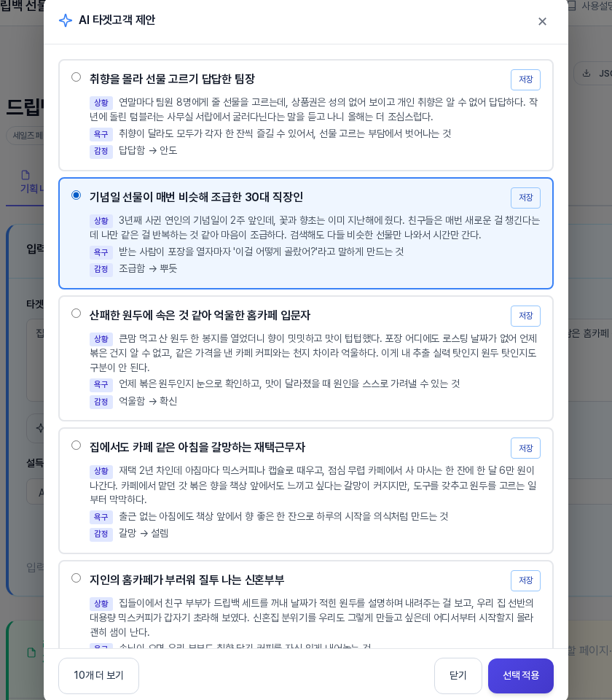Click the title 기념일 선물이 매번 비슷해 조급한 30대 직장인
This screenshot has width=612, height=700.
pos(196,197)
